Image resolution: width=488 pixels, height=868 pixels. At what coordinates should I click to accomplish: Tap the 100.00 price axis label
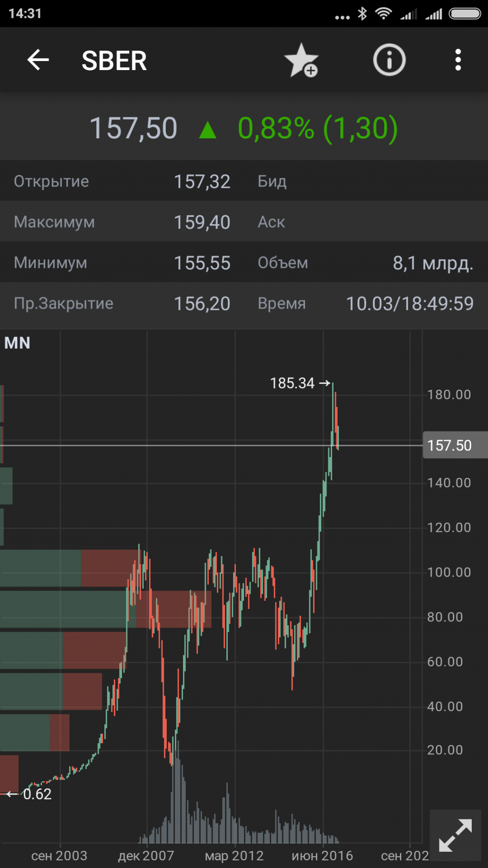(x=449, y=572)
